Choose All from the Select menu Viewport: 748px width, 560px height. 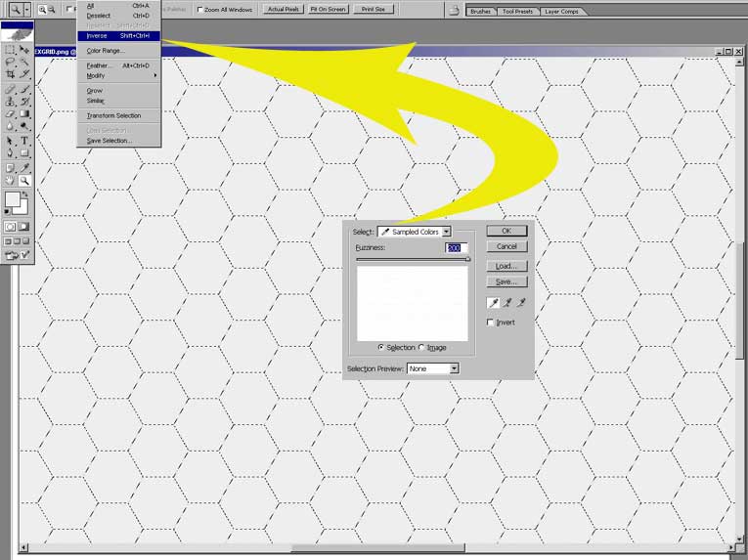click(118, 6)
